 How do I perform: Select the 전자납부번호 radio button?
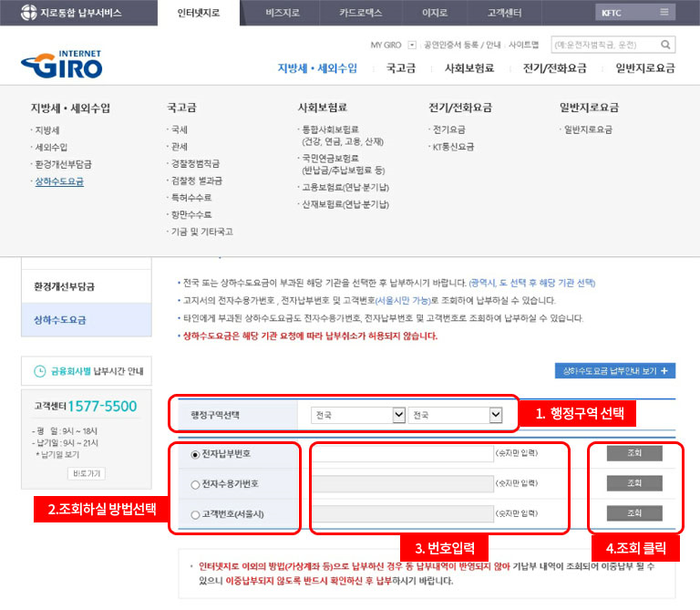(x=195, y=455)
